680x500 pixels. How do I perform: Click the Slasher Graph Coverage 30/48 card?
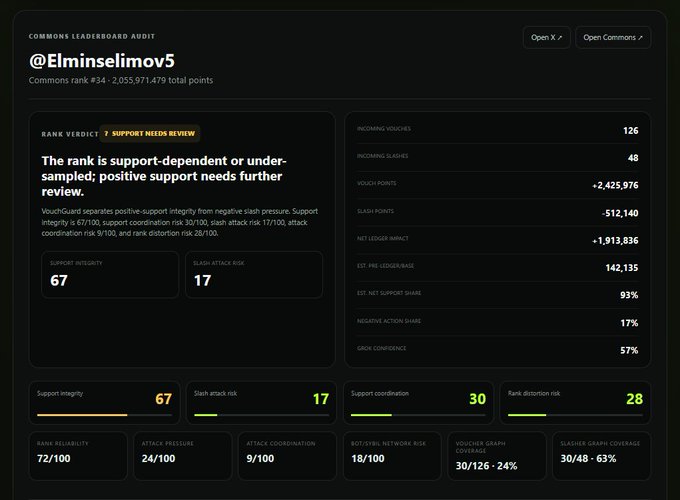coord(602,456)
